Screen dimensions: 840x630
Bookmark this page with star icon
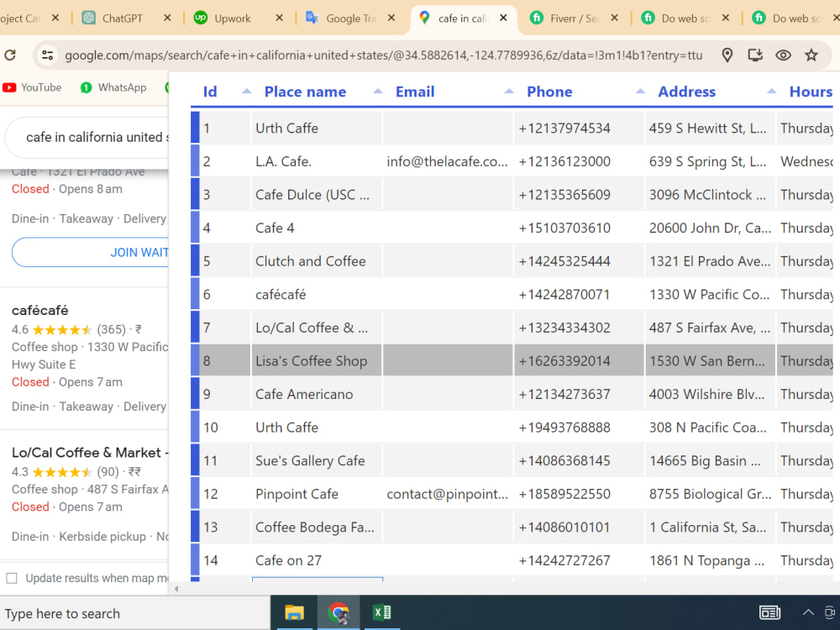coord(811,55)
